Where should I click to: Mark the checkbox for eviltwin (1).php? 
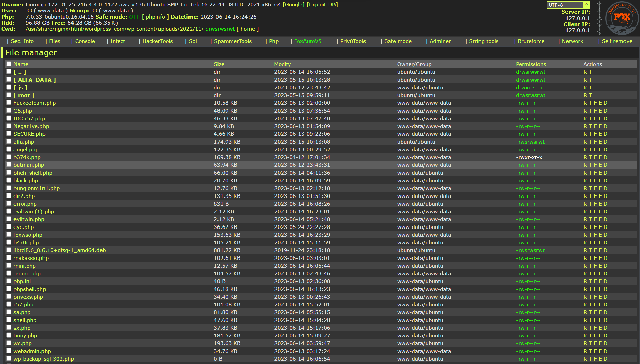pos(9,211)
